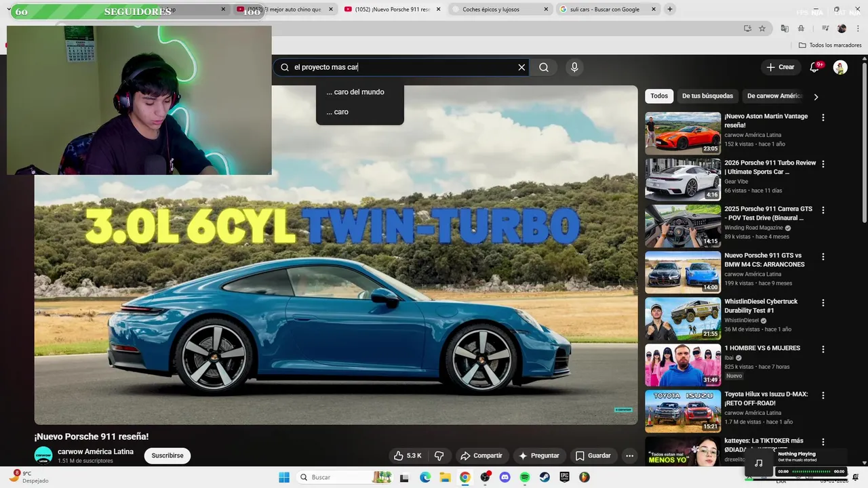Open YouTube account avatar menu
Viewport: 868px width, 488px height.
tap(840, 67)
